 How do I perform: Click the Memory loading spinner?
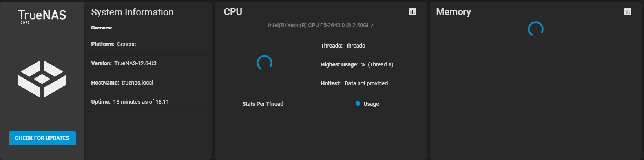pyautogui.click(x=536, y=29)
